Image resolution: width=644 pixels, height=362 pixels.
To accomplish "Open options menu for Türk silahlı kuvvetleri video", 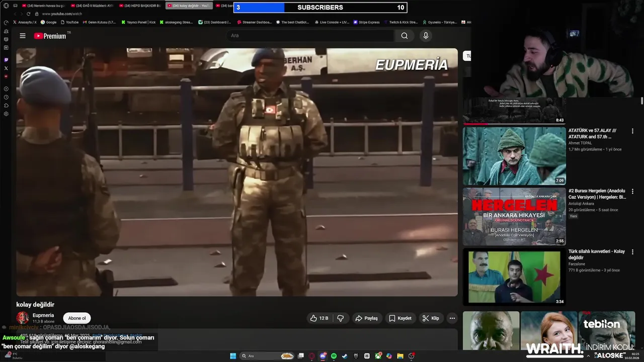I will (632, 252).
